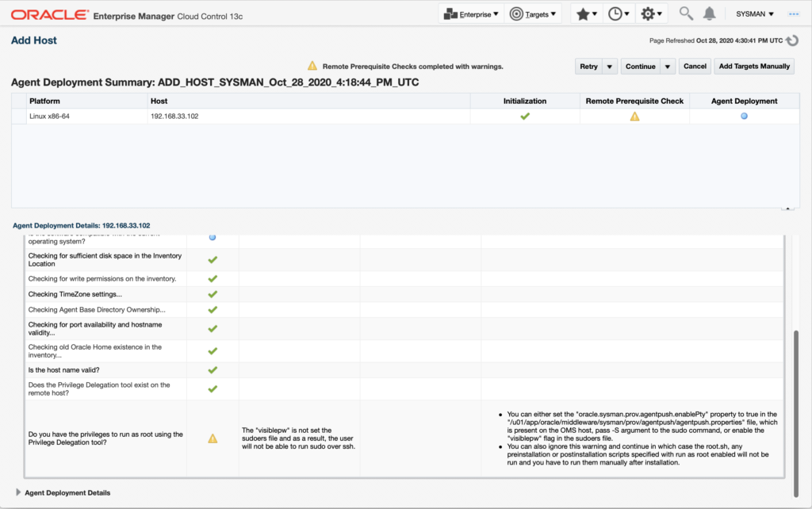
Task: Click the visiblepw not set cause text
Action: (298, 438)
